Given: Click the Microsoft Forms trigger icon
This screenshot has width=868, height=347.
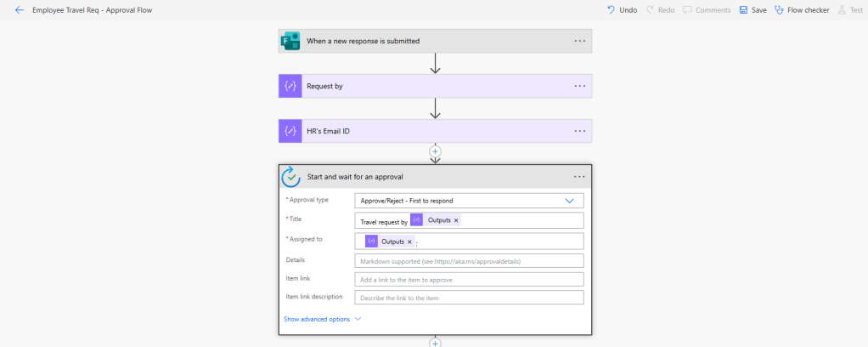Looking at the screenshot, I should tap(290, 41).
